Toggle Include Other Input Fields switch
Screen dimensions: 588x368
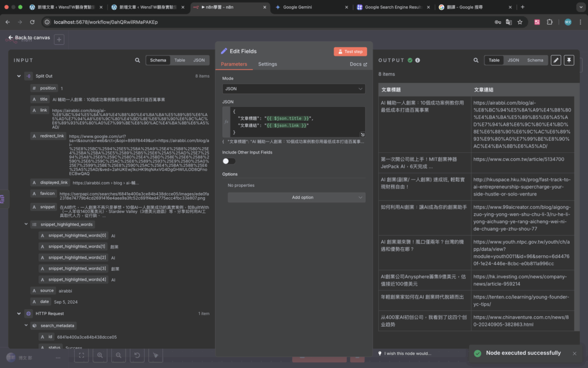(229, 161)
